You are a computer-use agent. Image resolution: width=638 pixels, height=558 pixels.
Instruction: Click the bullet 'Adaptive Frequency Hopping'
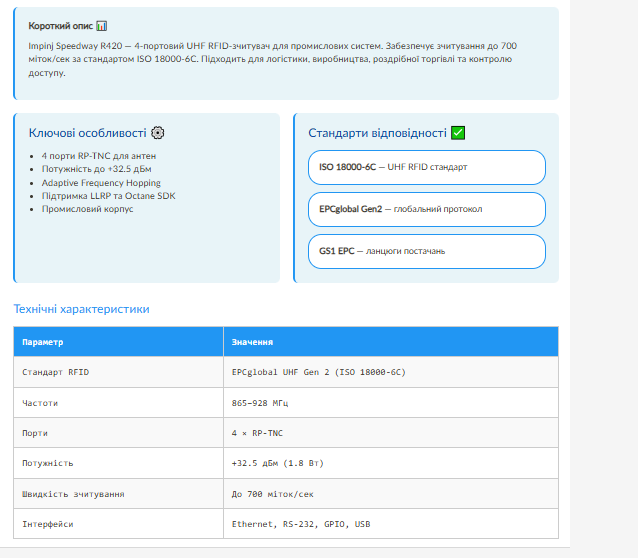tap(101, 183)
